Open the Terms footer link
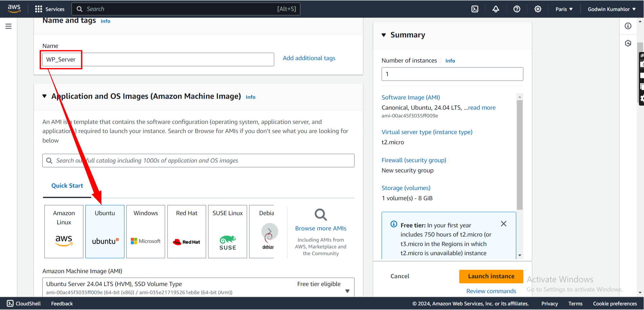Image resolution: width=644 pixels, height=310 pixels. click(x=576, y=304)
